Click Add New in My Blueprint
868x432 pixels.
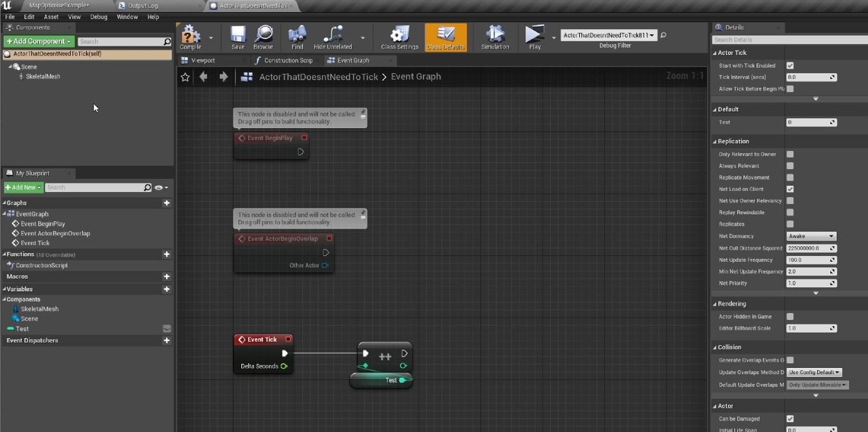coord(23,187)
